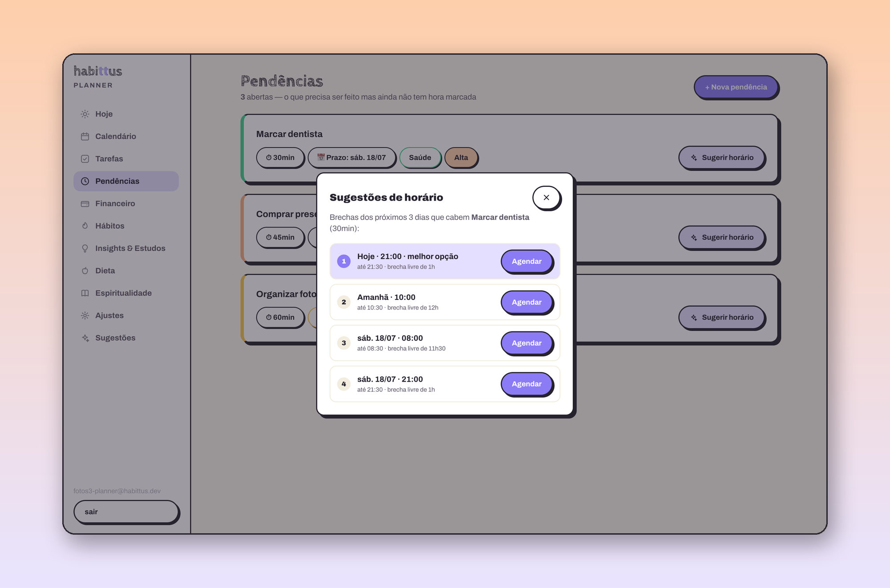Click the Saúde category tag
Viewport: 890px width, 588px height.
pyautogui.click(x=420, y=157)
